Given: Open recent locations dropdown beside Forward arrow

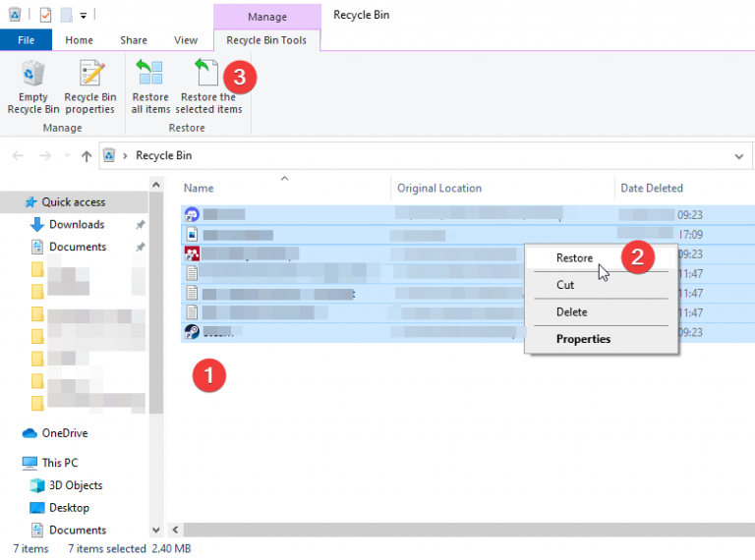Looking at the screenshot, I should (67, 156).
